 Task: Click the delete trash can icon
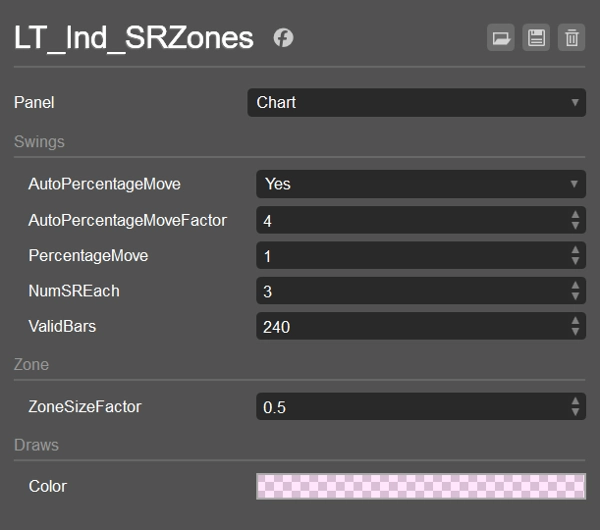click(572, 38)
